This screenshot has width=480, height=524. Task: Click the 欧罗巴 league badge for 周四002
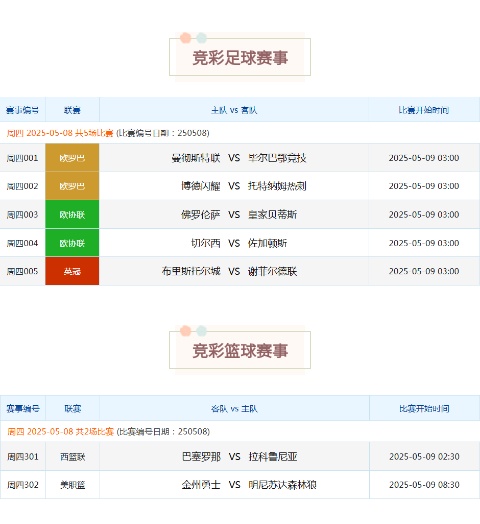(72, 186)
